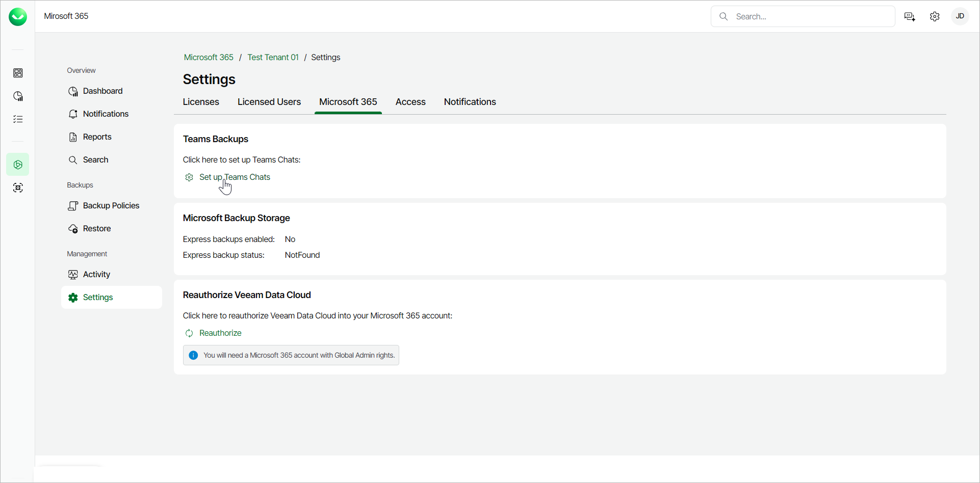Open the settings gear in top bar
This screenshot has width=980, height=483.
click(x=935, y=17)
